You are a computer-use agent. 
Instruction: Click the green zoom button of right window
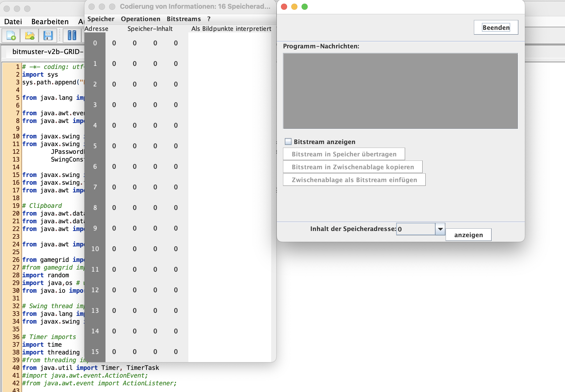(x=305, y=7)
